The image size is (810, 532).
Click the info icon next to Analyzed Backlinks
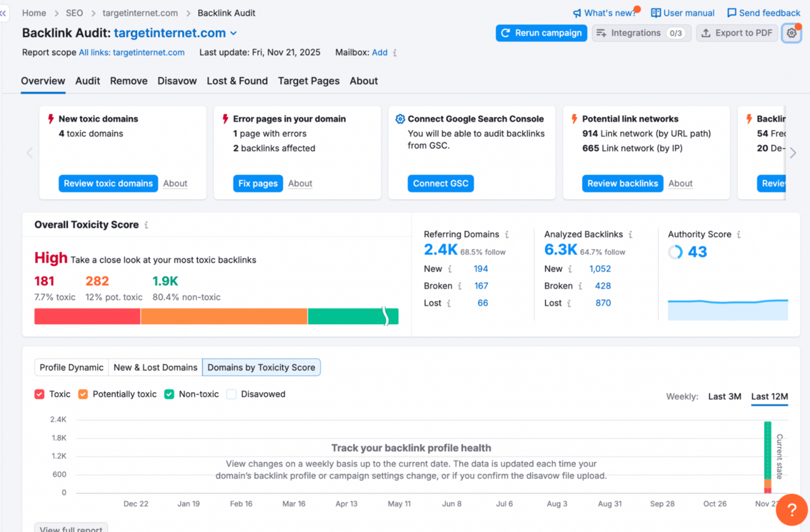tap(630, 234)
